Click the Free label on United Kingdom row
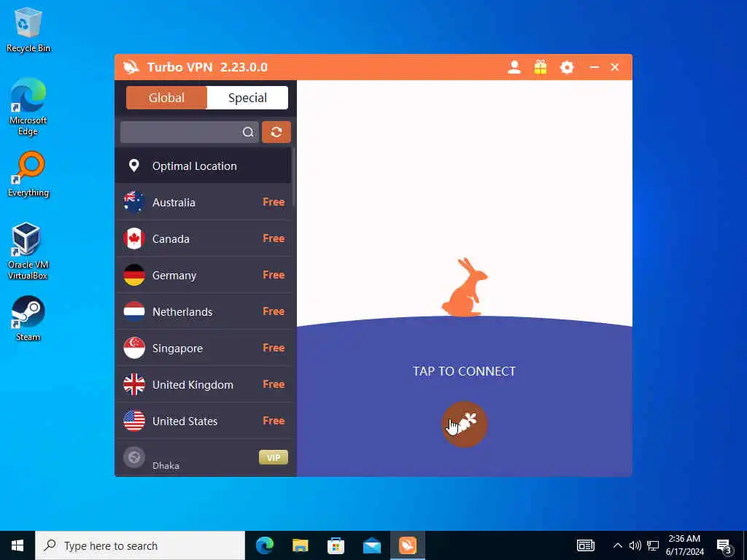The image size is (747, 560). (274, 384)
